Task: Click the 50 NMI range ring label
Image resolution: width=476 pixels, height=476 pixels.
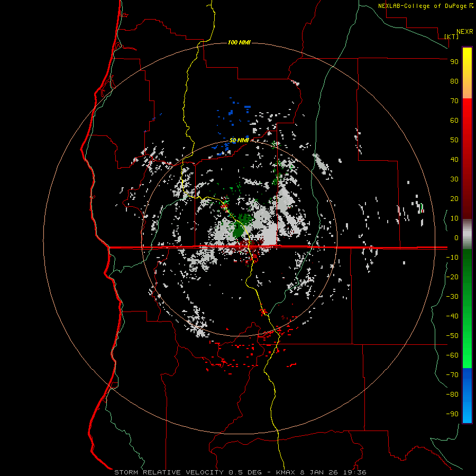Action: (239, 140)
